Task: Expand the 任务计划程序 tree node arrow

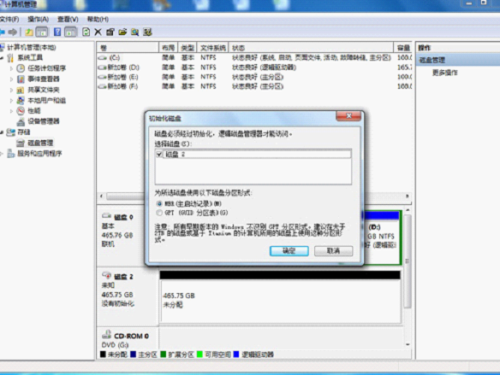Action: coord(11,69)
